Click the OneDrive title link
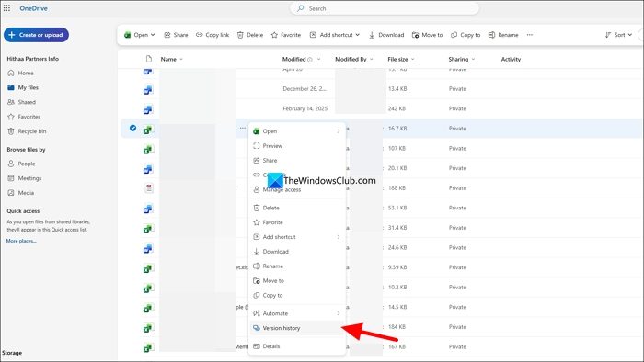Image resolution: width=644 pixels, height=362 pixels. coord(33,8)
